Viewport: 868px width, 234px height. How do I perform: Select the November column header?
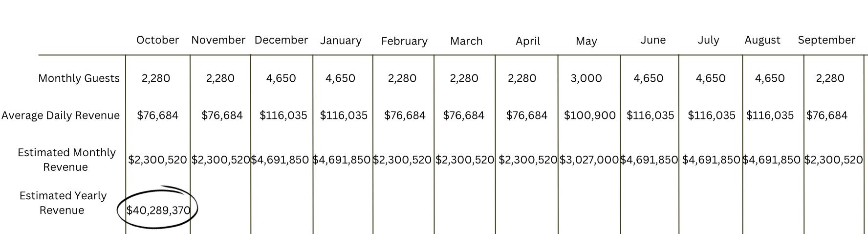click(218, 40)
